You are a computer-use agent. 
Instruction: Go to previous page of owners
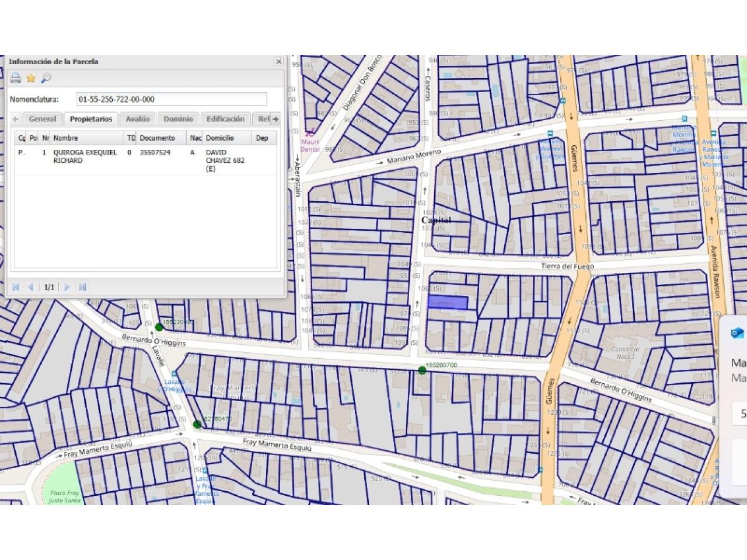pyautogui.click(x=30, y=287)
